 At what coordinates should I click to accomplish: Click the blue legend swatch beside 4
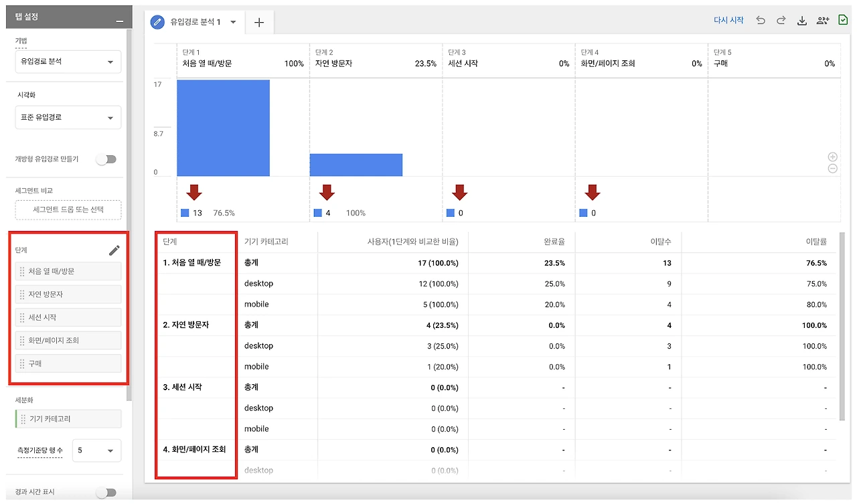tap(317, 213)
